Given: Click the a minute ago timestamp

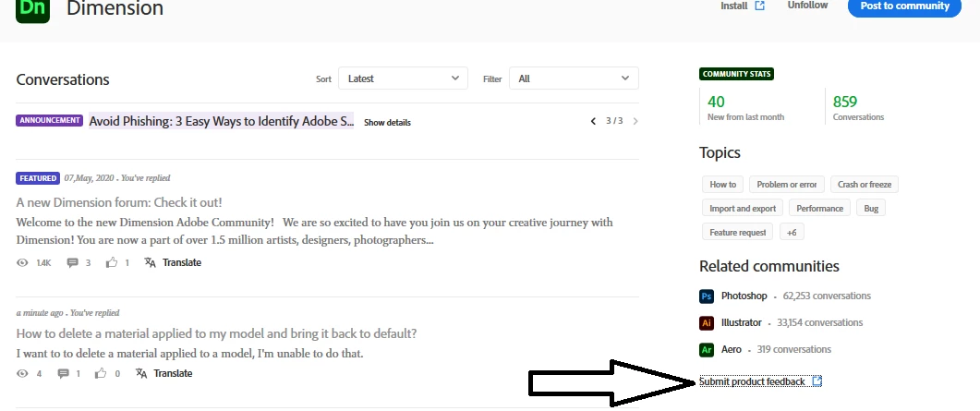Looking at the screenshot, I should pos(40,313).
